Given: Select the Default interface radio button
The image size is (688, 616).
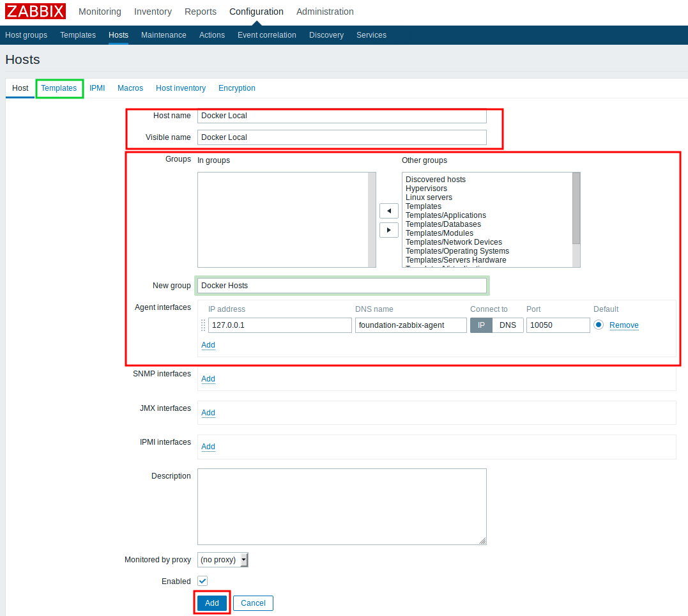Looking at the screenshot, I should pyautogui.click(x=599, y=325).
